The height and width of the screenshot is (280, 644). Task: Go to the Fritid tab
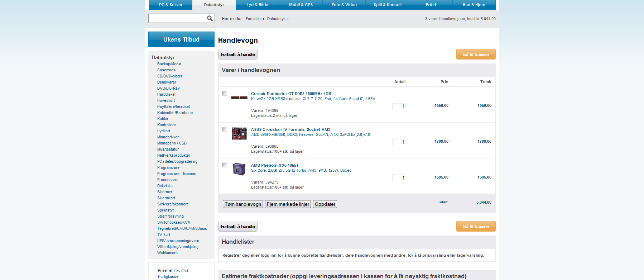431,5
